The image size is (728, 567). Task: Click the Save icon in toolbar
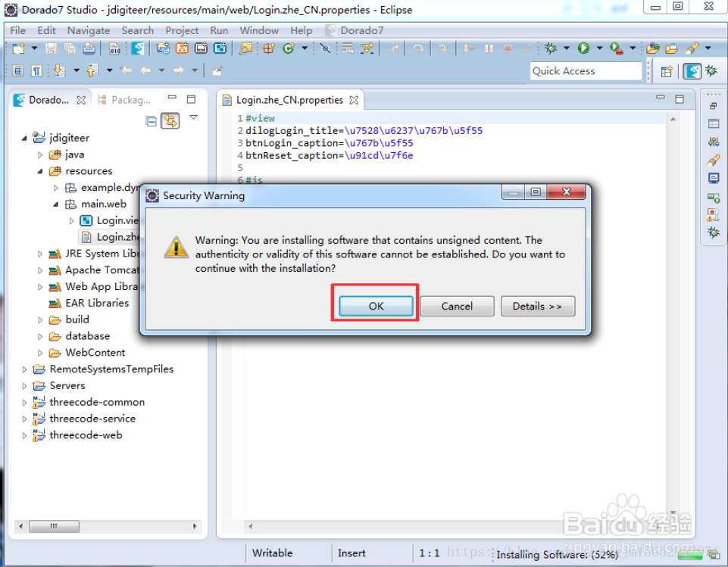point(51,48)
